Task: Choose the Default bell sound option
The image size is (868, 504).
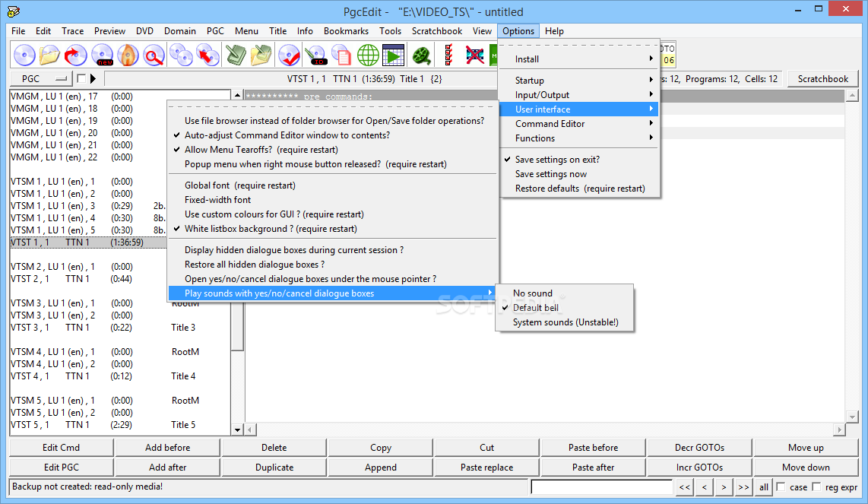Action: tap(565, 307)
